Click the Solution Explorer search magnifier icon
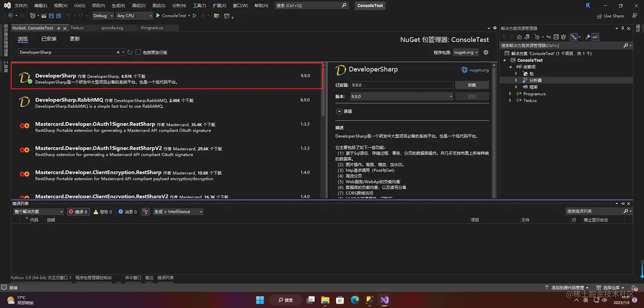 (x=626, y=45)
